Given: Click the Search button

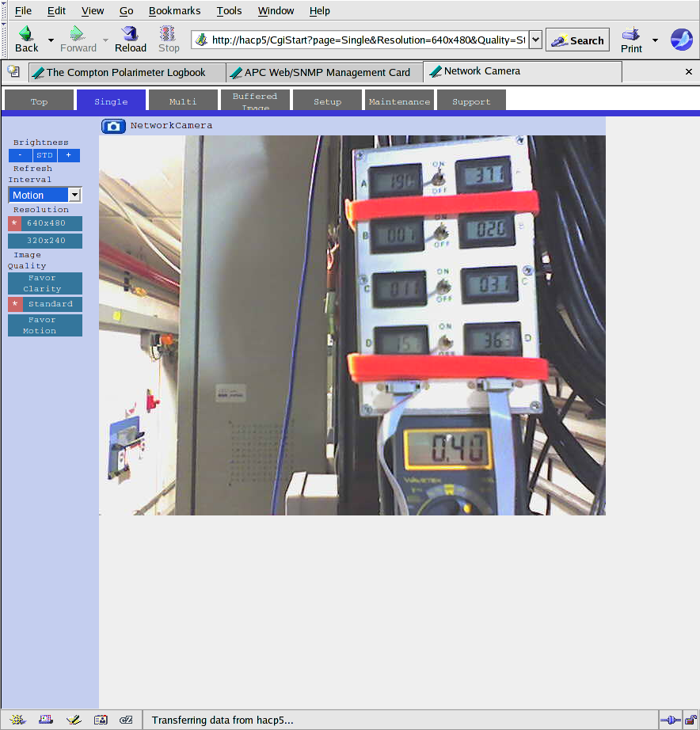Looking at the screenshot, I should (577, 40).
